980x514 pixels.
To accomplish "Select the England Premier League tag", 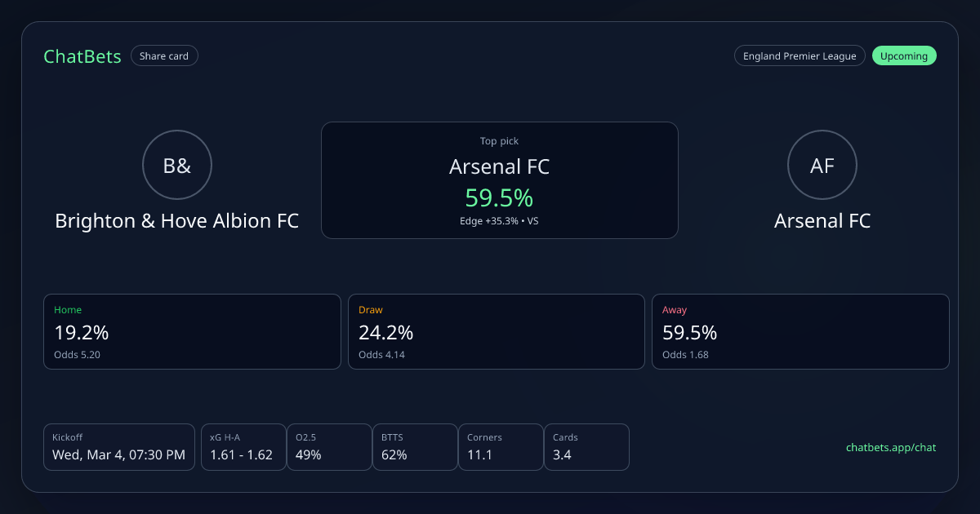I will pyautogui.click(x=799, y=56).
